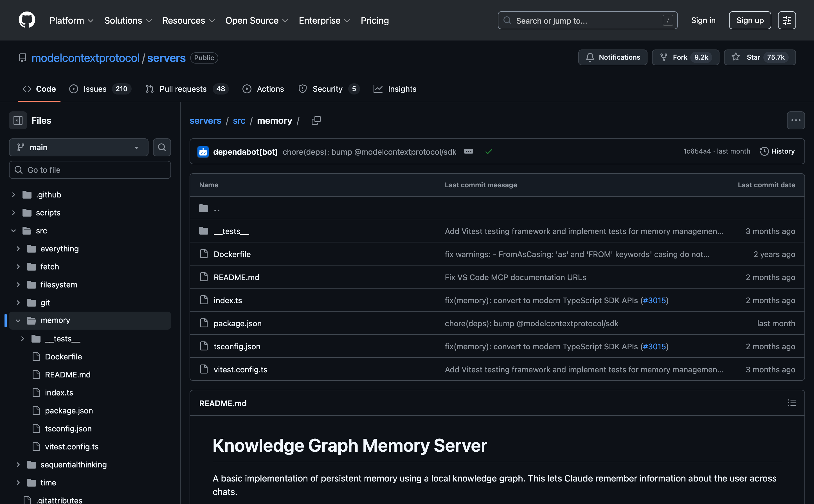Image resolution: width=814 pixels, height=504 pixels.
Task: Open pull request #3015 link for index.ts
Action: [654, 300]
